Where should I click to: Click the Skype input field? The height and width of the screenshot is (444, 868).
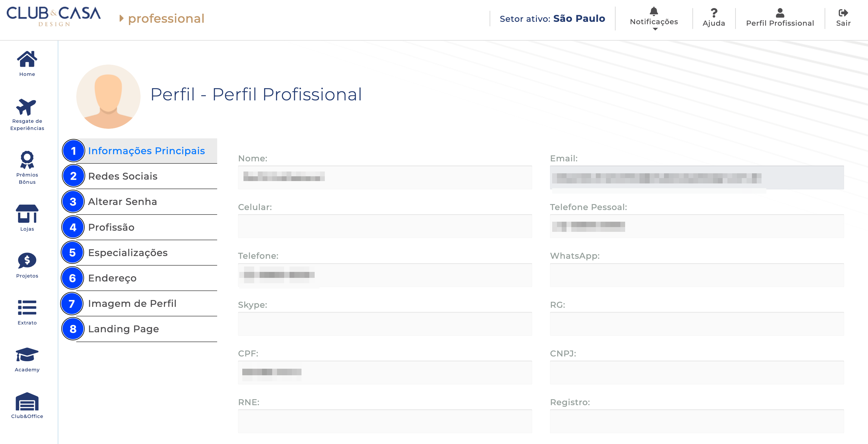point(385,324)
